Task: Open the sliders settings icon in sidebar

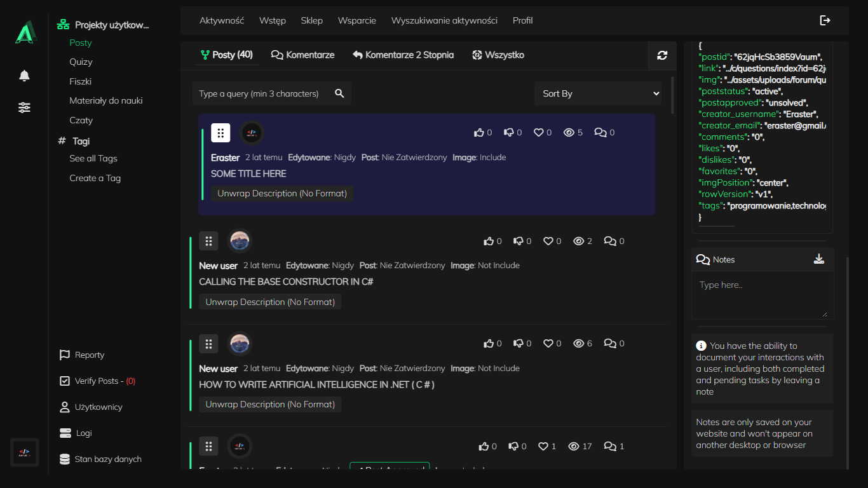Action: (24, 107)
